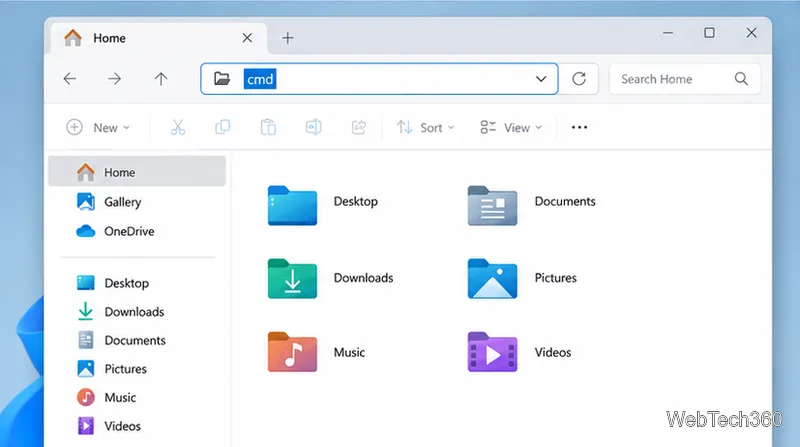The height and width of the screenshot is (447, 800).
Task: Click the Share toolbar icon
Action: (359, 127)
